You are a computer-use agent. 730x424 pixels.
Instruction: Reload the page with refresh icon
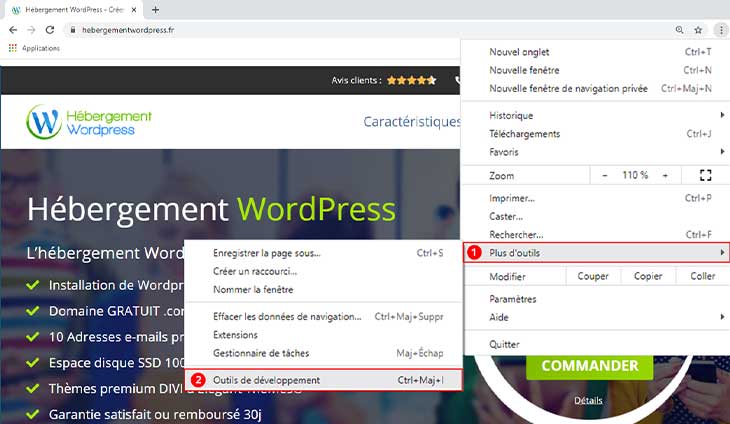[50, 30]
